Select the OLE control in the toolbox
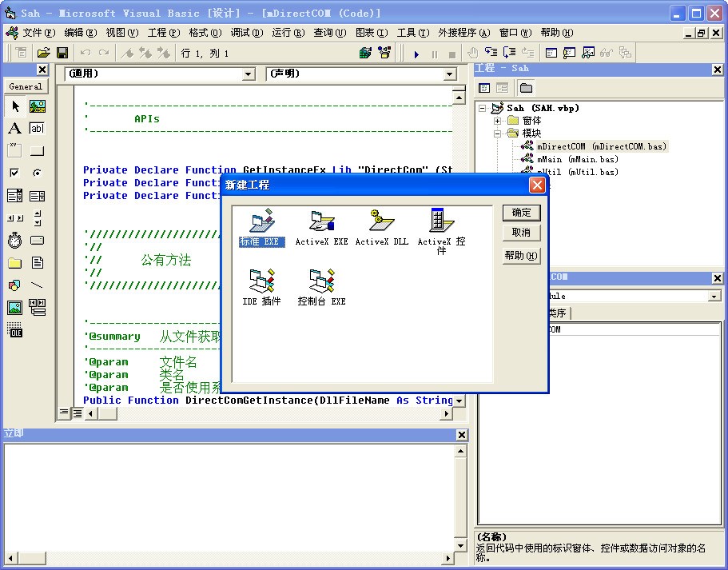The image size is (728, 570). (x=15, y=330)
